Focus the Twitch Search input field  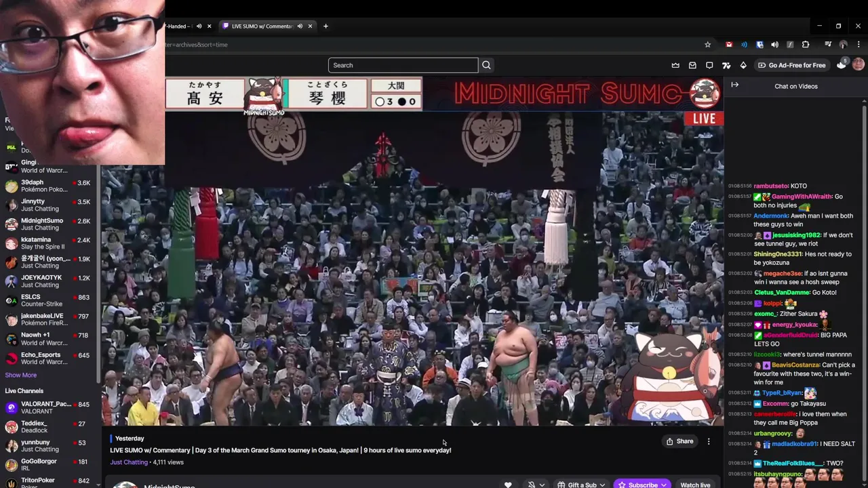click(403, 65)
